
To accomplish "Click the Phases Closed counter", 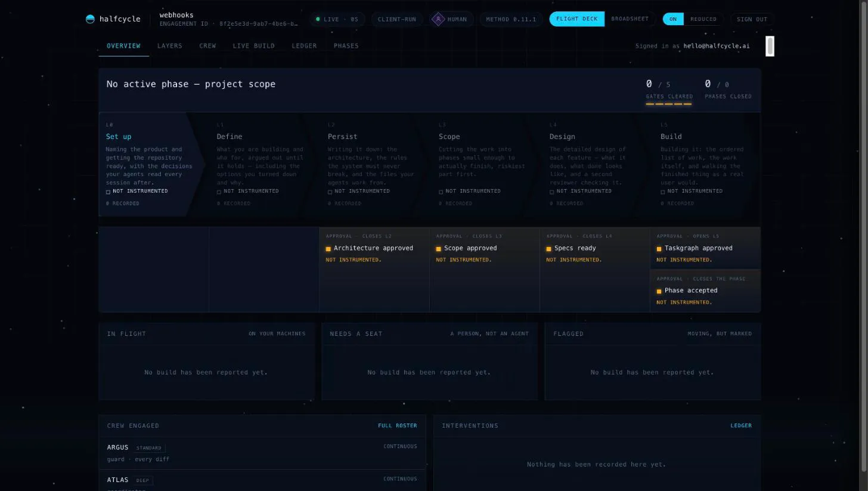I will 728,89.
